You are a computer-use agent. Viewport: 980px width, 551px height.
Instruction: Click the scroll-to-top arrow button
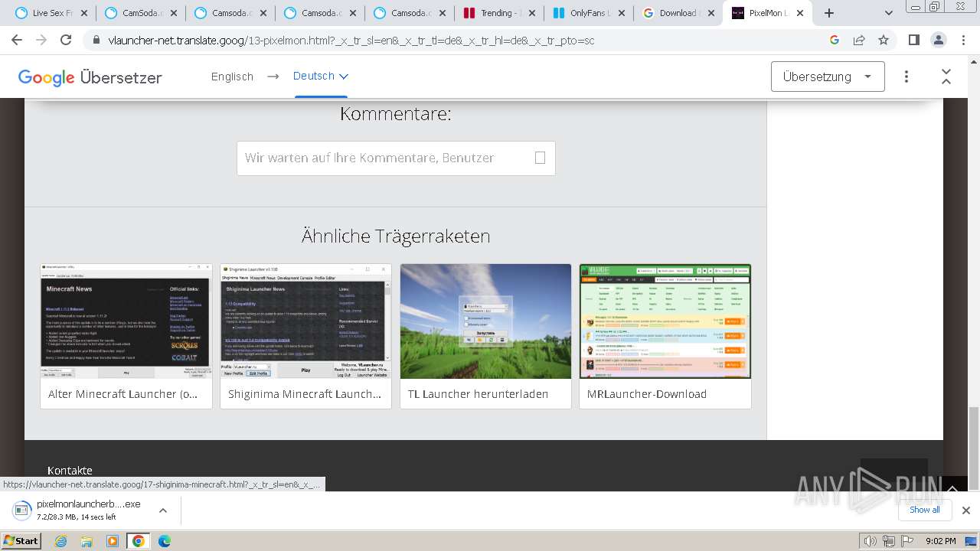952,490
